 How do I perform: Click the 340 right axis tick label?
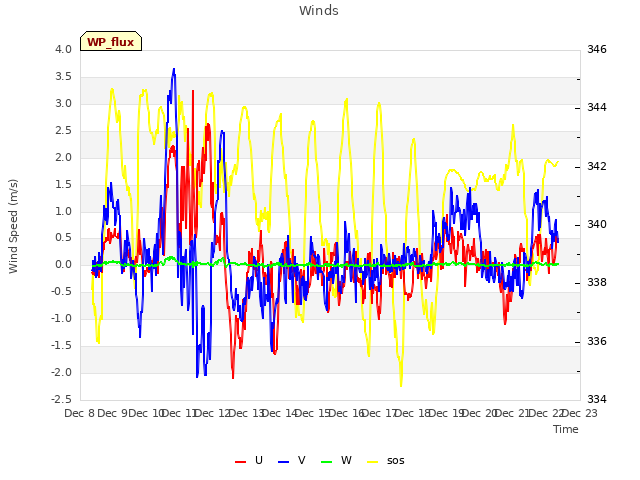(x=597, y=224)
